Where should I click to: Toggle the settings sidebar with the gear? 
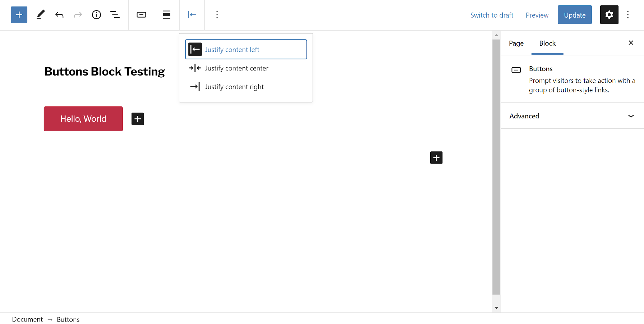(609, 15)
